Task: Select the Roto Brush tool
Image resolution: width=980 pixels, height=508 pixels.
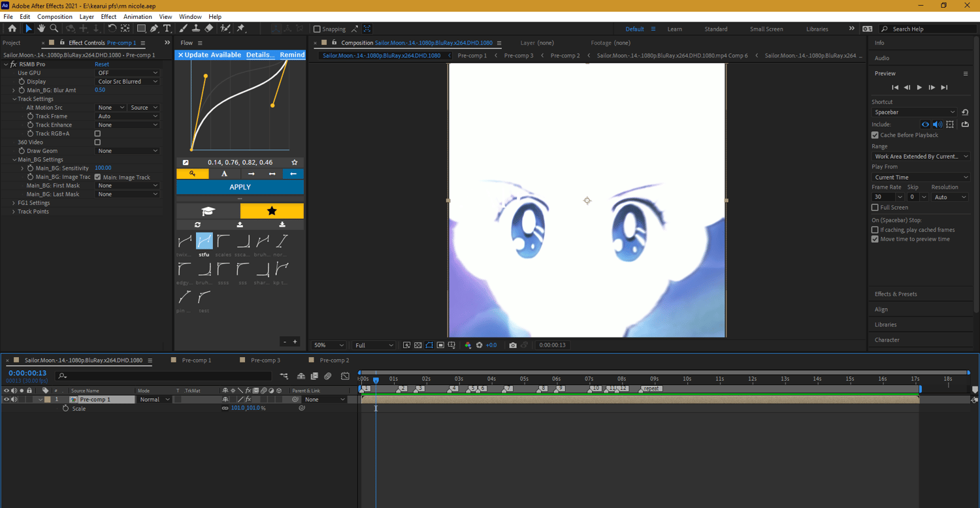Action: (225, 29)
